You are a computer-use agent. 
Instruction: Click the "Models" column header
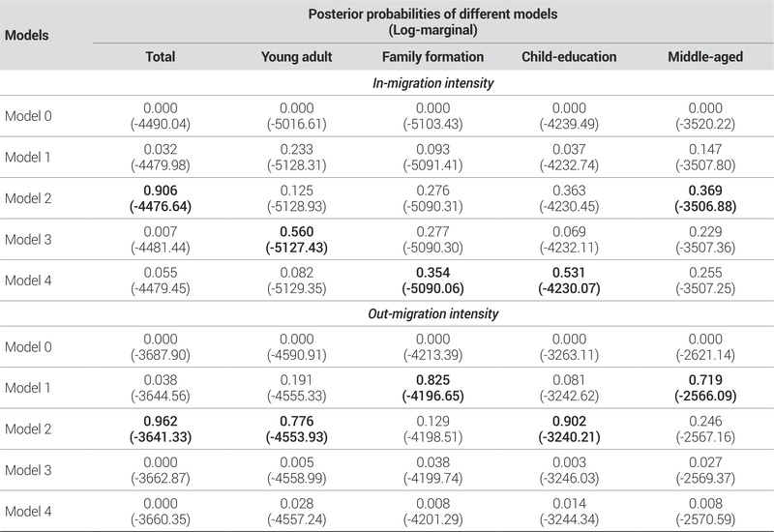coord(27,35)
